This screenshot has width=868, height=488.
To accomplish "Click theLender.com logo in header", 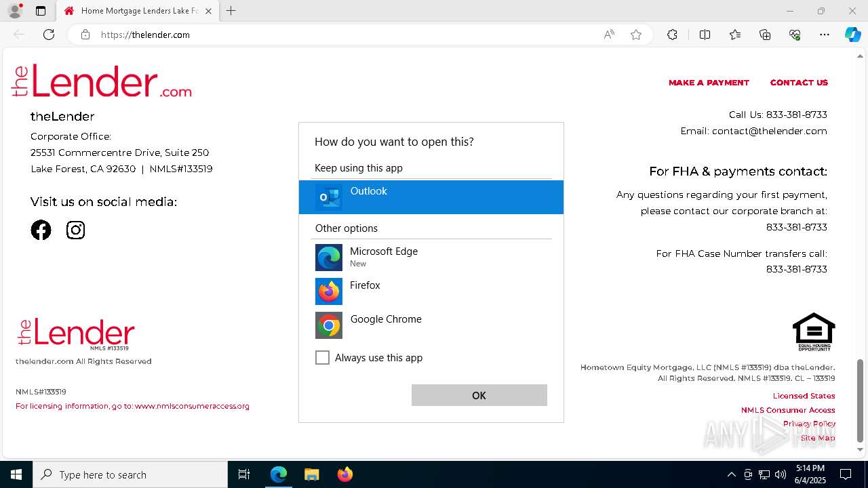I will click(102, 81).
